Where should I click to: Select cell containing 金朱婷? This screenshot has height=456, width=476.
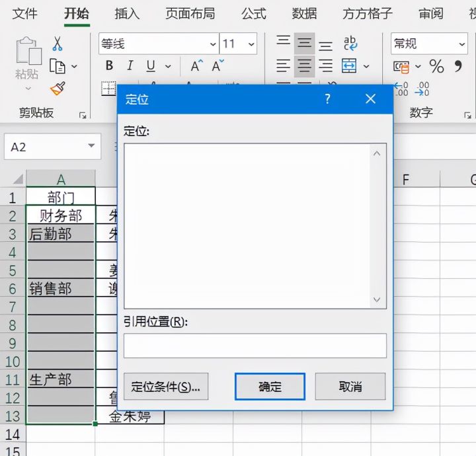tap(130, 417)
